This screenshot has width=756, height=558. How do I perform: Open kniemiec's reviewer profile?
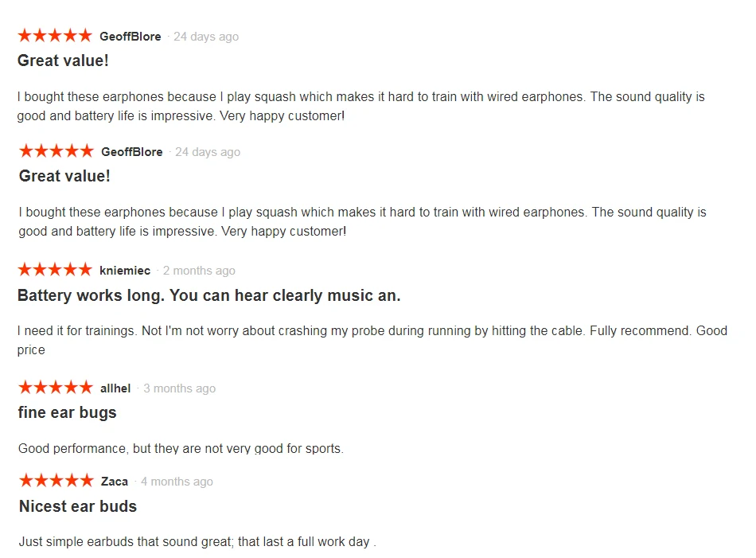[x=125, y=271]
